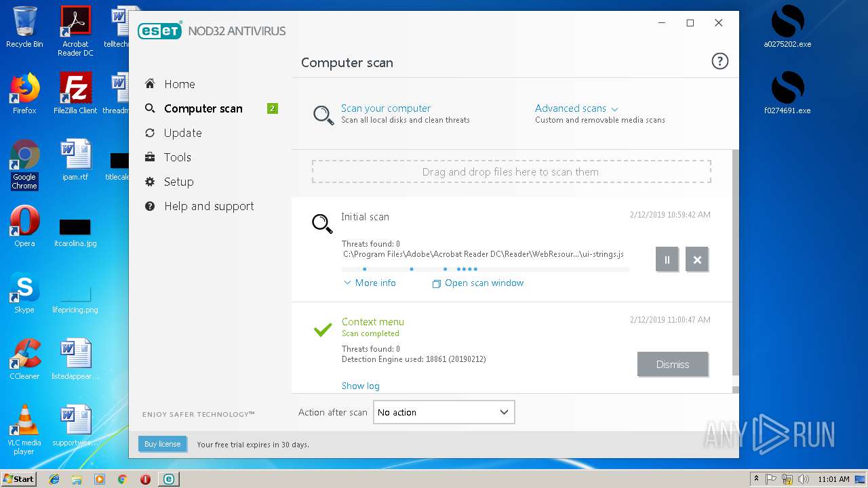Open Show log for Context menu scan
868x488 pixels.
pos(361,386)
